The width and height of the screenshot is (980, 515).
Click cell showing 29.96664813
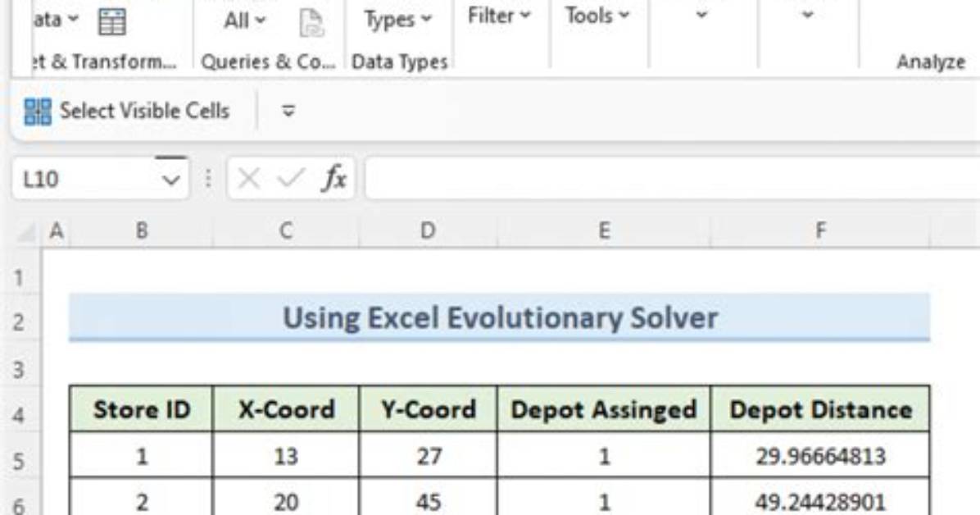point(820,456)
